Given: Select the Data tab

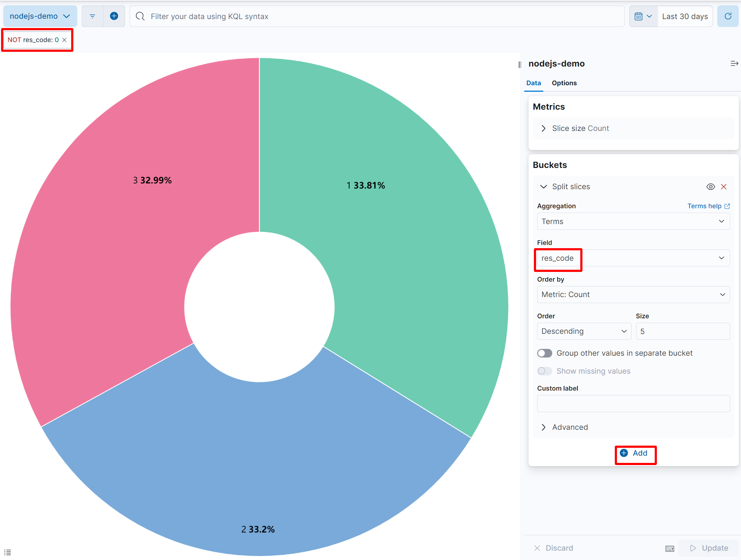Looking at the screenshot, I should (534, 83).
